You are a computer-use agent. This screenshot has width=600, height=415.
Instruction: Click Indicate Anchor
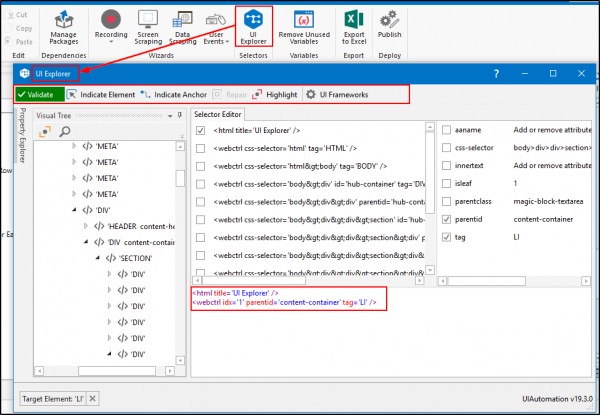tap(173, 94)
